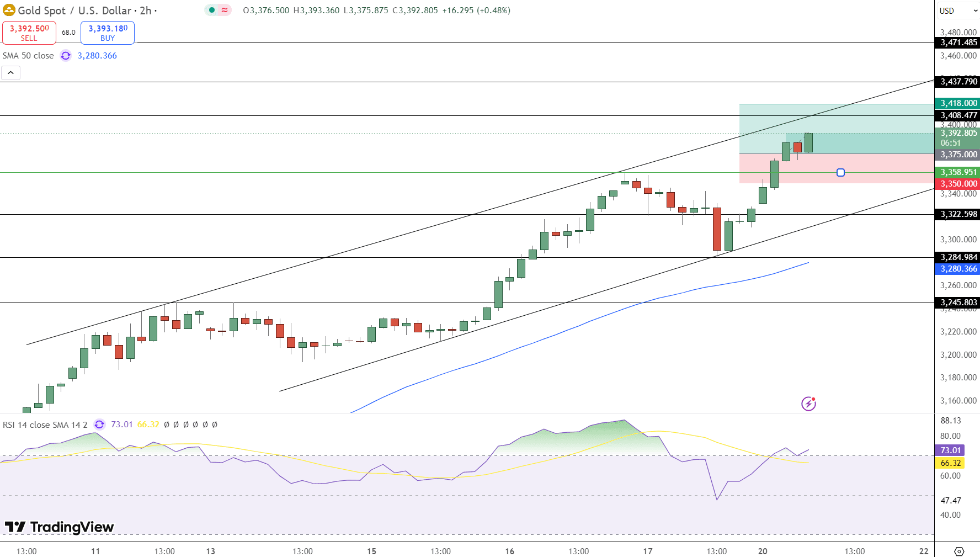Click the Gold Spot symbol logo icon

click(9, 10)
